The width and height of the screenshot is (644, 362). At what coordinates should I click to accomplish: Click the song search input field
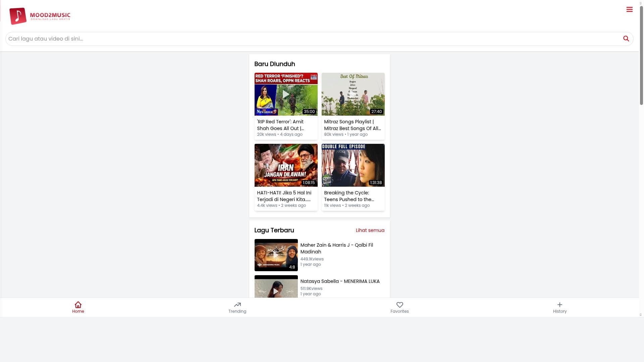tap(312, 39)
